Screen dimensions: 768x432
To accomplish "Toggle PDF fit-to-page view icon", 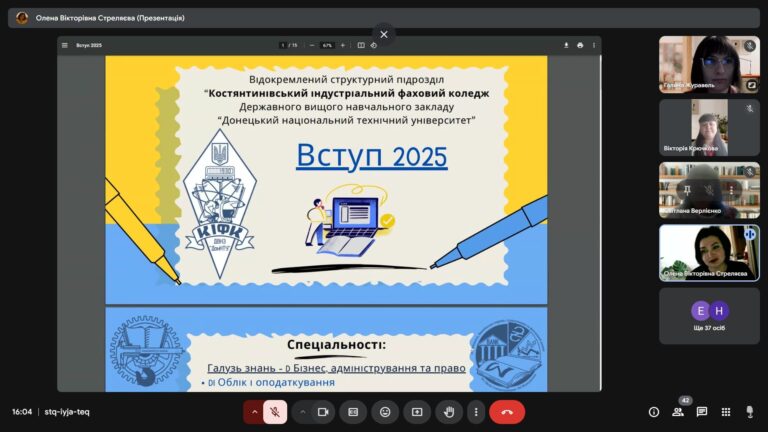I will pos(361,45).
